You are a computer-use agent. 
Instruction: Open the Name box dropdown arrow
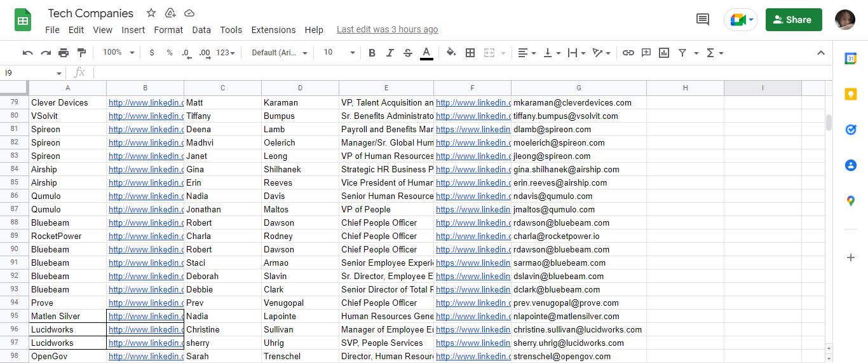coord(59,73)
